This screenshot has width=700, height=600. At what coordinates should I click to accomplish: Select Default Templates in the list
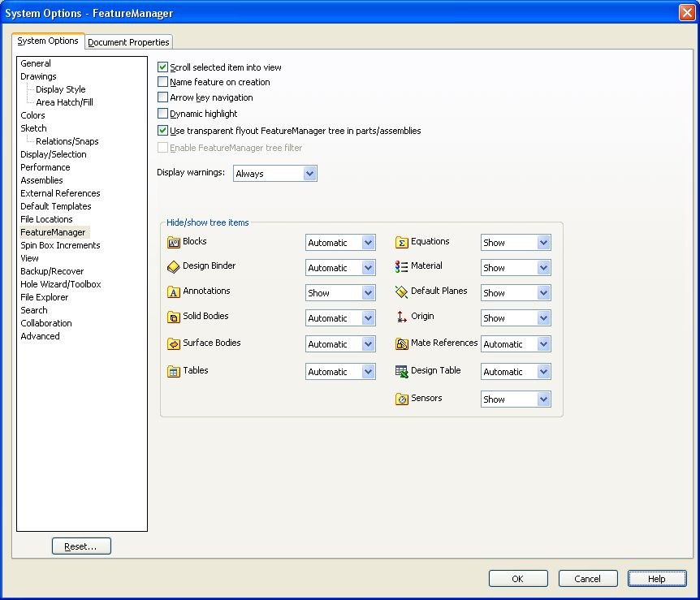(x=56, y=205)
